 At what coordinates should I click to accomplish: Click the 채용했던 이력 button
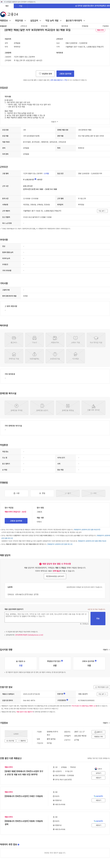(99, 737)
